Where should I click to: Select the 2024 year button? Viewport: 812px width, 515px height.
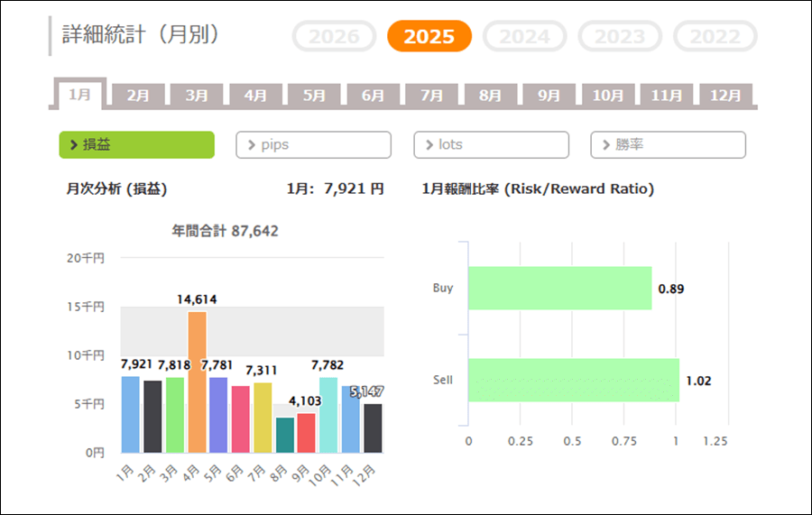(x=524, y=37)
